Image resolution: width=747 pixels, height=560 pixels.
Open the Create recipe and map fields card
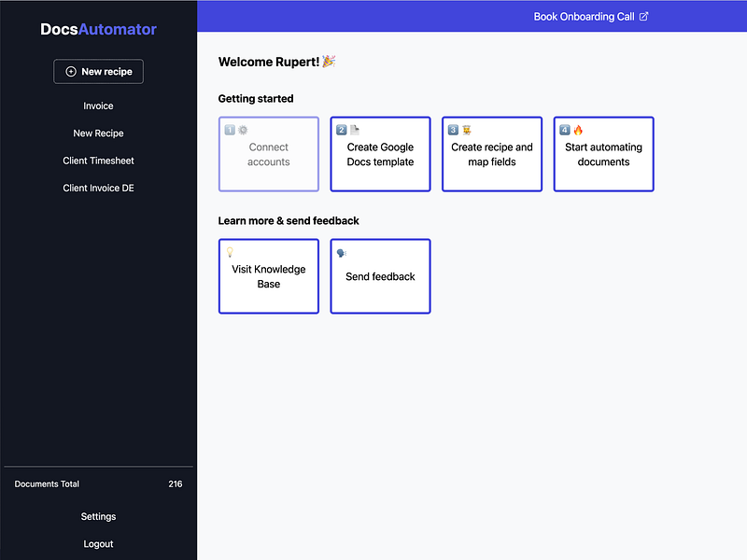click(x=492, y=154)
